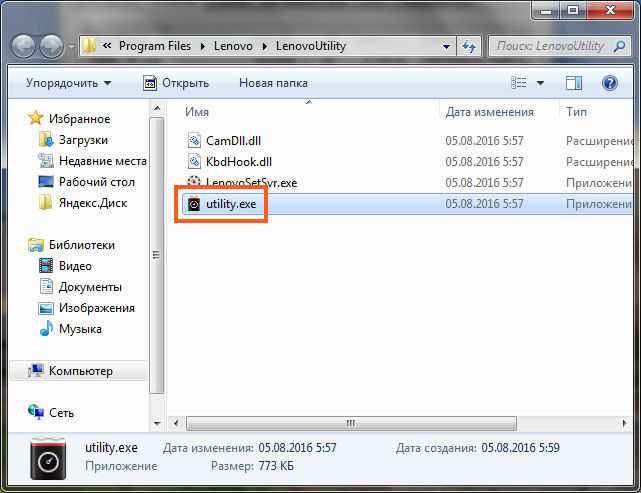This screenshot has height=493, width=641.
Task: Expand hidden path with the double chevron
Action: click(x=107, y=46)
